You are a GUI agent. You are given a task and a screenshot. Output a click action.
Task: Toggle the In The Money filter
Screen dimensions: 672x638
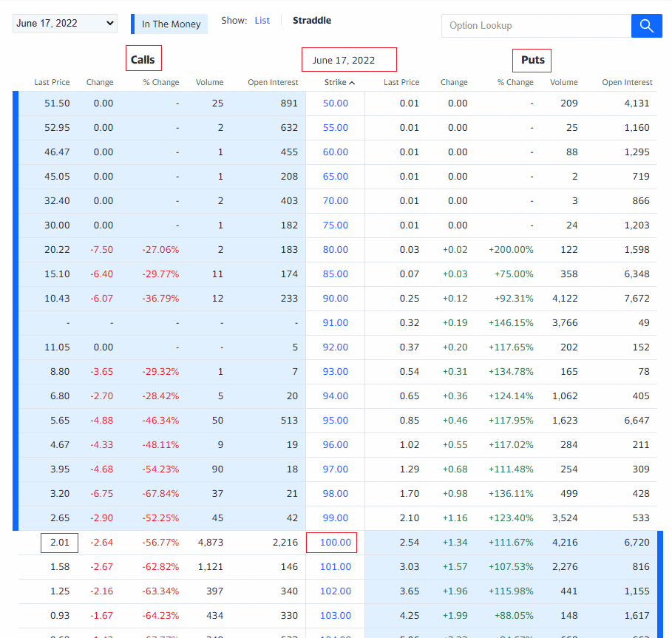pyautogui.click(x=169, y=24)
